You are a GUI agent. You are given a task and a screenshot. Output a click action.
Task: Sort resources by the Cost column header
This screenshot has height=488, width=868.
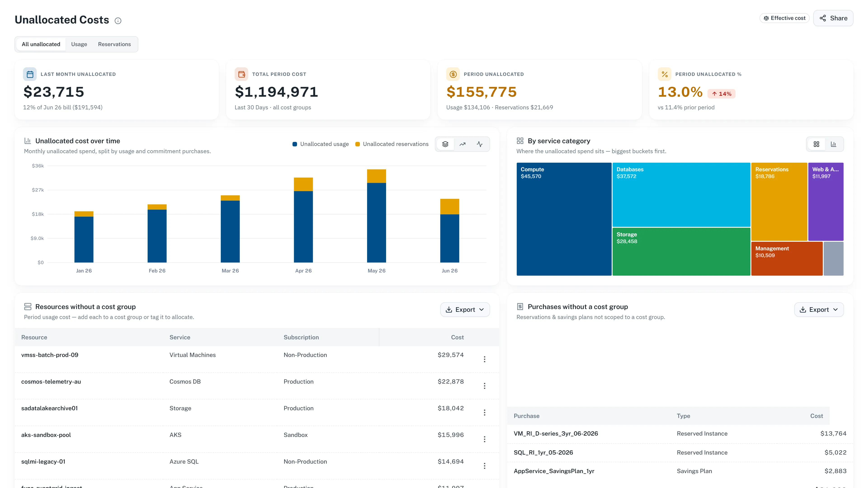[457, 337]
